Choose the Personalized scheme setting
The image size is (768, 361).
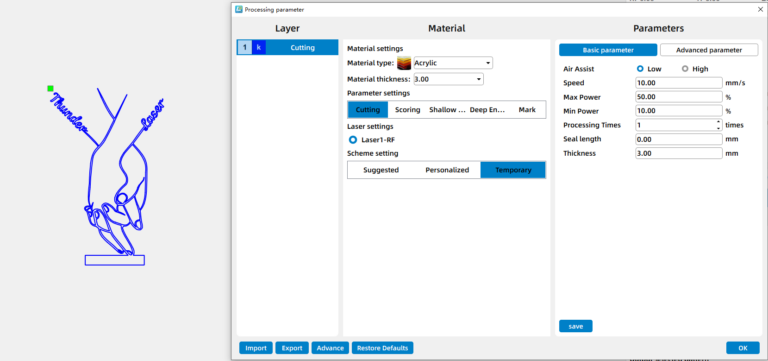click(447, 170)
